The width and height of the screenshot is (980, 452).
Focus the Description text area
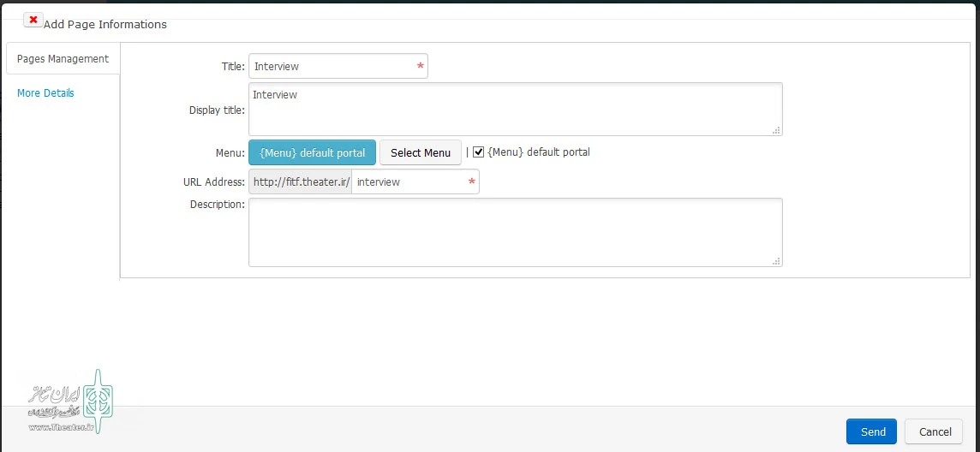[515, 232]
